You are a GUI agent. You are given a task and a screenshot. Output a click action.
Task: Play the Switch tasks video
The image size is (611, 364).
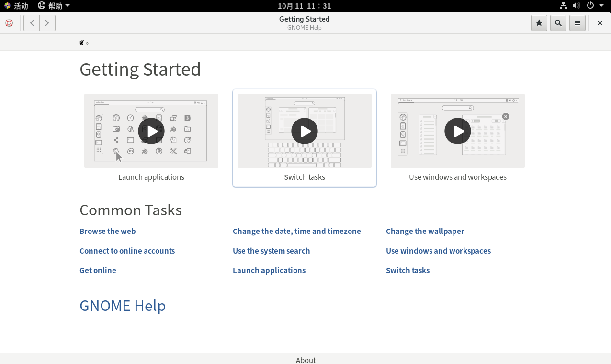point(304,131)
